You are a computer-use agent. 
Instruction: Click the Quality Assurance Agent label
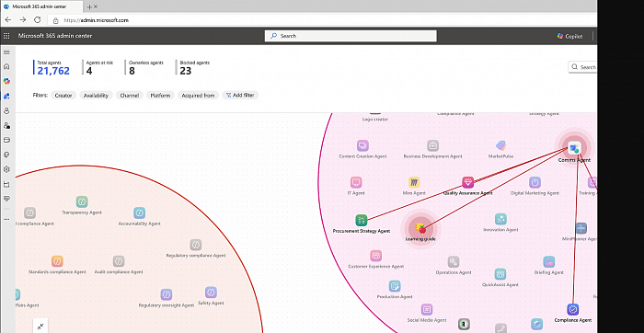pyautogui.click(x=467, y=193)
